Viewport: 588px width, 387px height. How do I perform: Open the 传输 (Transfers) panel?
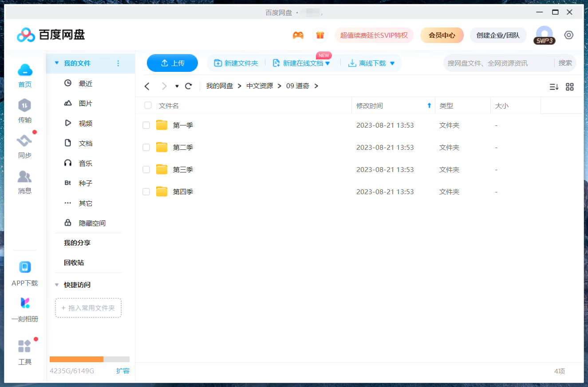tap(24, 110)
